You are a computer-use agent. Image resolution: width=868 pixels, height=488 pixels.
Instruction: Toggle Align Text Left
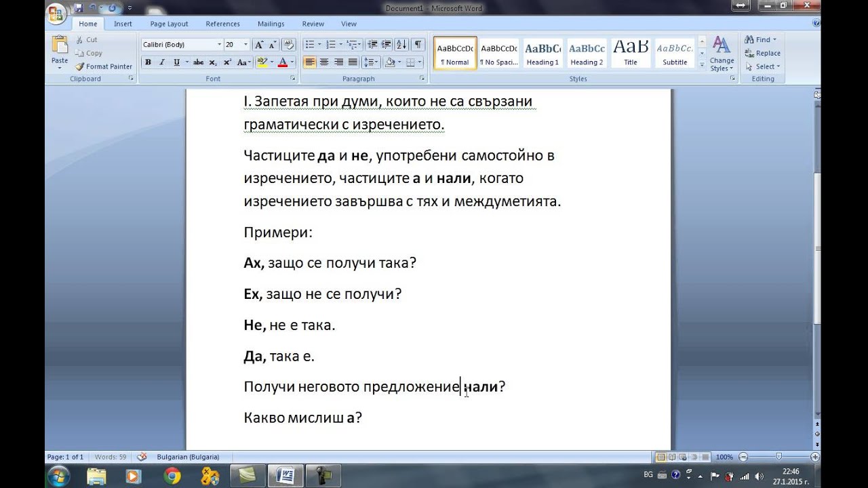tap(310, 62)
